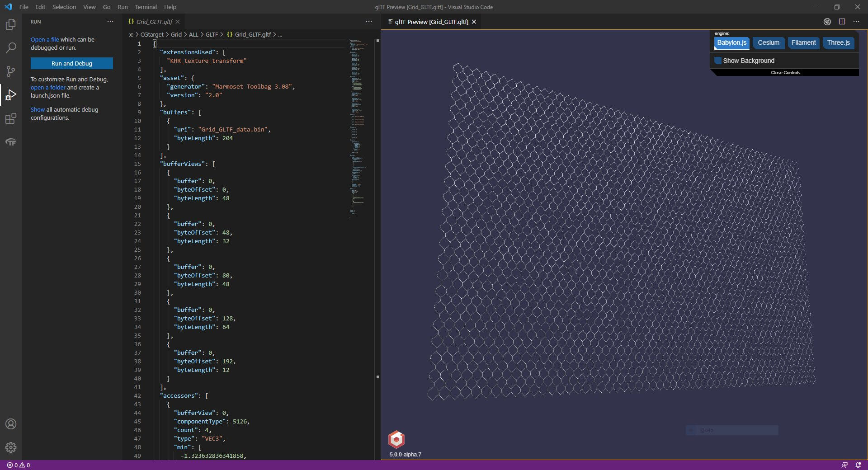
Task: Open the Manage gear menu
Action: [10, 447]
